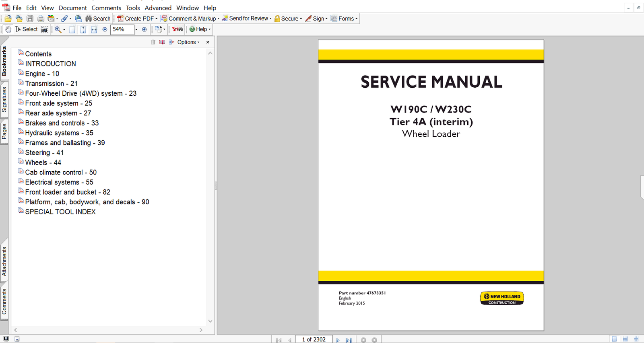Switch to the Pages side tab
The height and width of the screenshot is (343, 644).
(4, 131)
